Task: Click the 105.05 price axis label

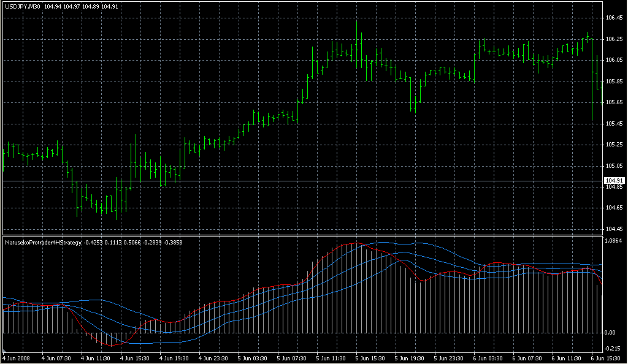Action: [614, 165]
